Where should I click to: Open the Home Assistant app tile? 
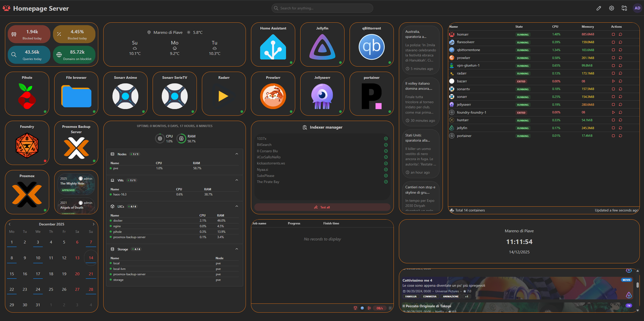point(273,44)
